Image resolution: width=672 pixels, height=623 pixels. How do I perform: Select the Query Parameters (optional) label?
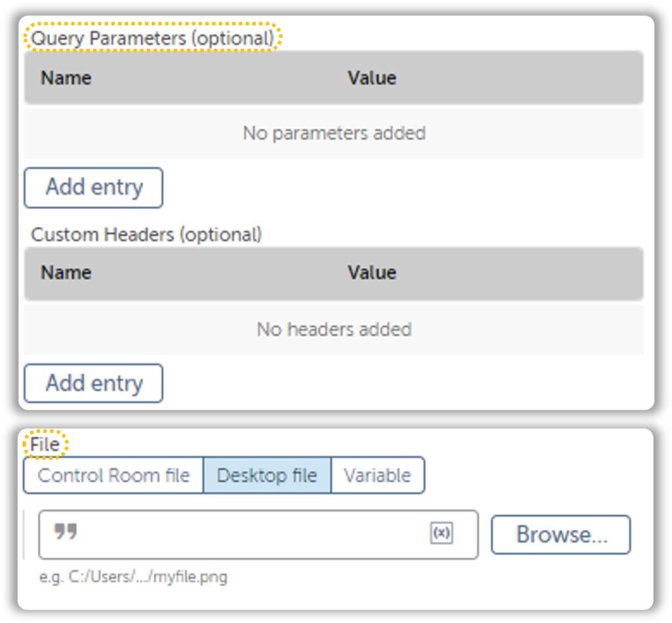[x=152, y=38]
